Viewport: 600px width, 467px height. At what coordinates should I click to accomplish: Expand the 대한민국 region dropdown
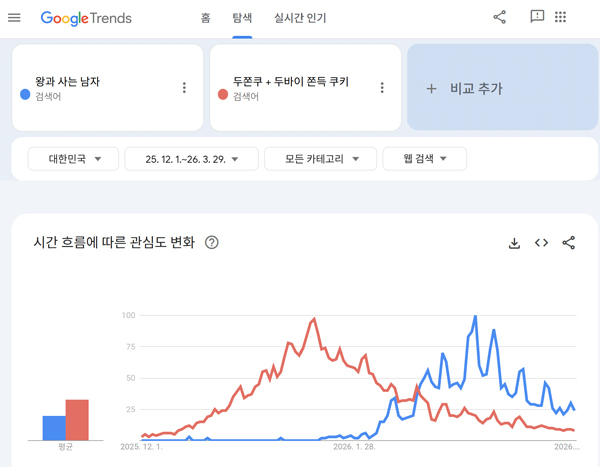pyautogui.click(x=73, y=158)
